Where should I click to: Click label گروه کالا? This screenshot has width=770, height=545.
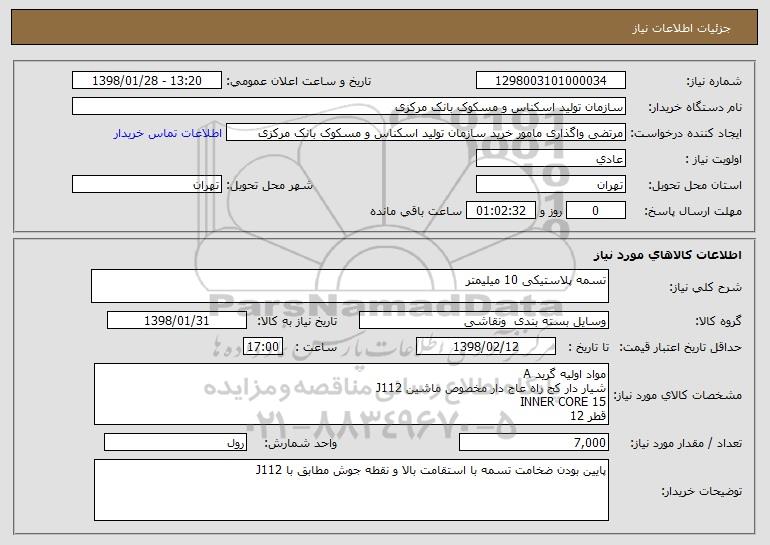718,321
